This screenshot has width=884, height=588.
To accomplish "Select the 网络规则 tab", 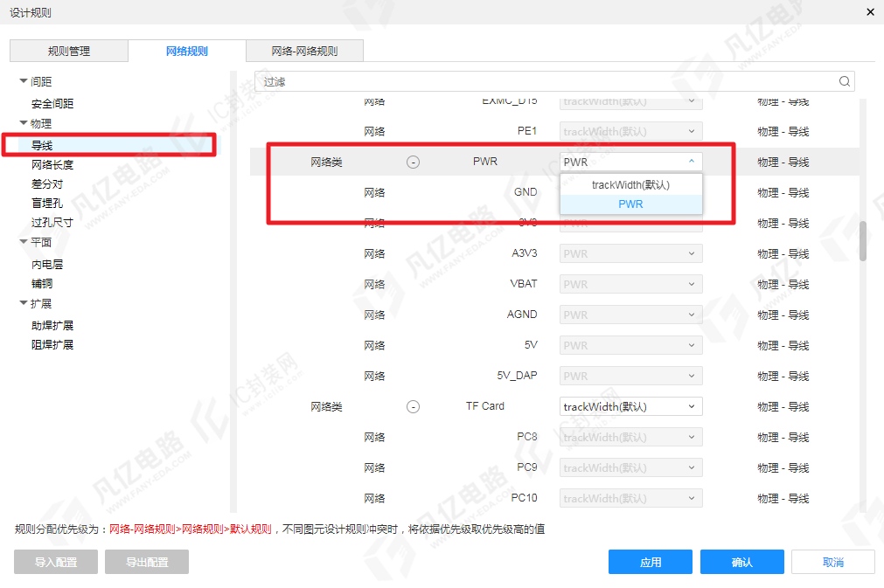I will click(x=186, y=51).
